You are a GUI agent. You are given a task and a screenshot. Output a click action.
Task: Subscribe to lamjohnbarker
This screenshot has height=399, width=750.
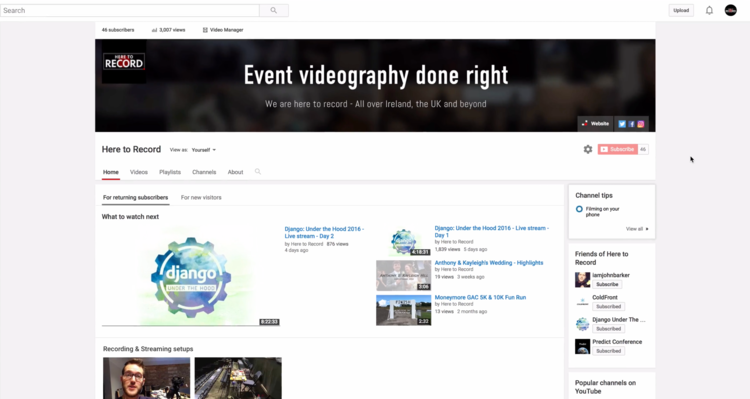tap(607, 284)
